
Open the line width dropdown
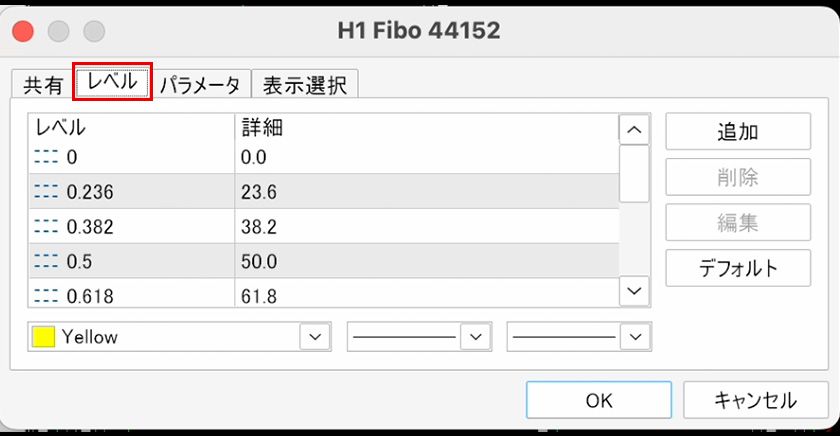tap(635, 337)
